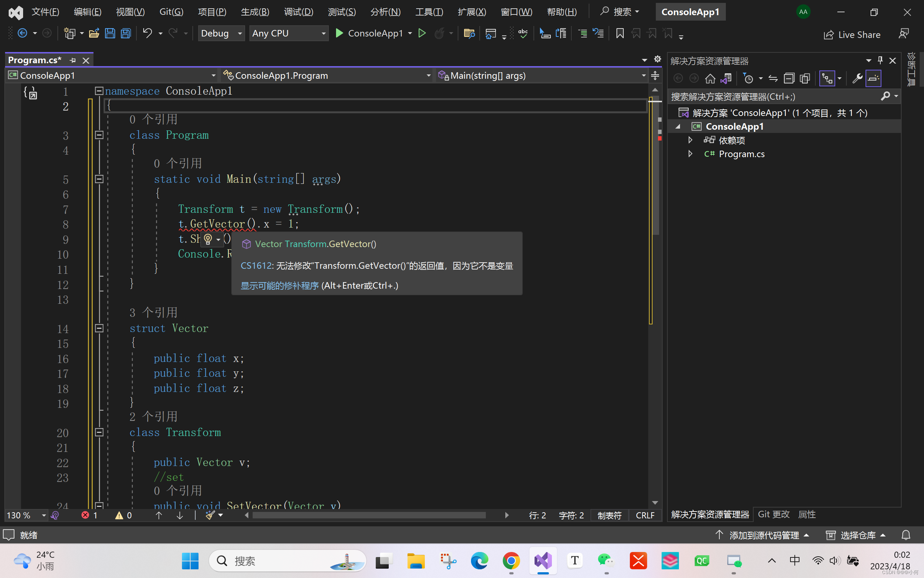
Task: Click Sync with Active Document icon
Action: pyautogui.click(x=773, y=78)
